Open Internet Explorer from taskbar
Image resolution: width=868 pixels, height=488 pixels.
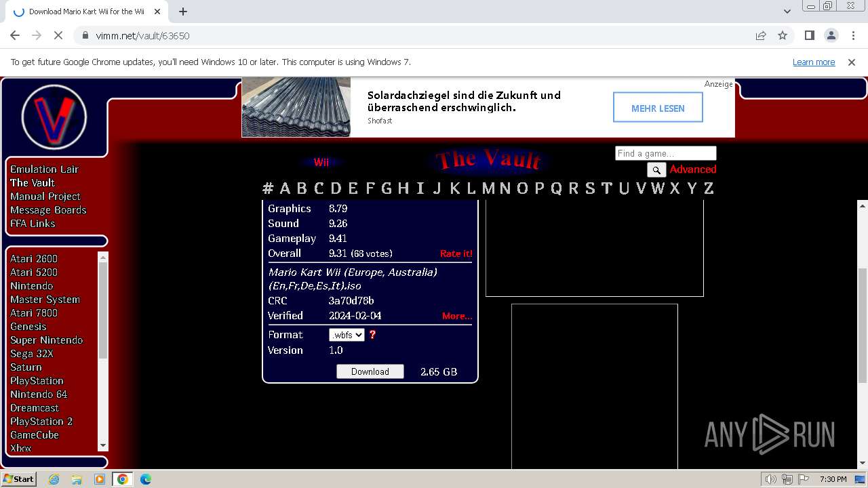(x=54, y=479)
